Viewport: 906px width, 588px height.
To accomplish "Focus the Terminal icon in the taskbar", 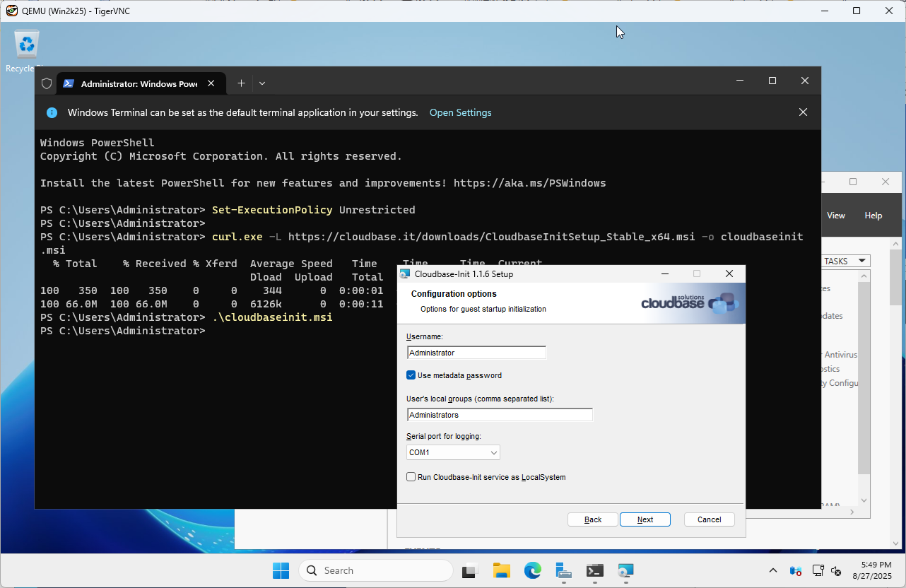I will click(x=594, y=570).
